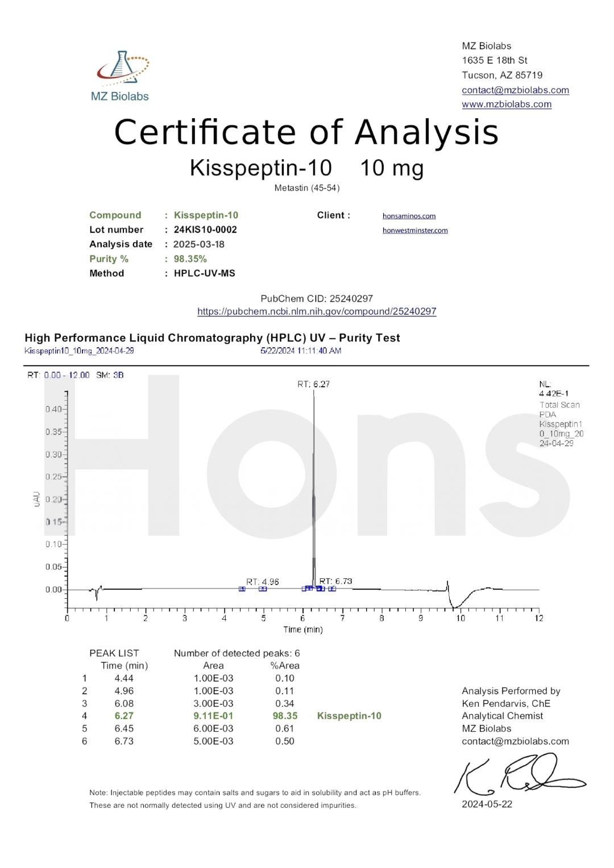Select the HPLC UV – Purity Test heading
The height and width of the screenshot is (868, 614).
point(212,338)
